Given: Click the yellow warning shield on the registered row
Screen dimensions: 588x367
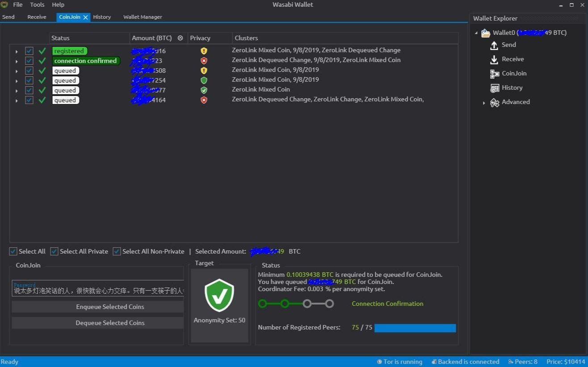Looking at the screenshot, I should pos(204,51).
